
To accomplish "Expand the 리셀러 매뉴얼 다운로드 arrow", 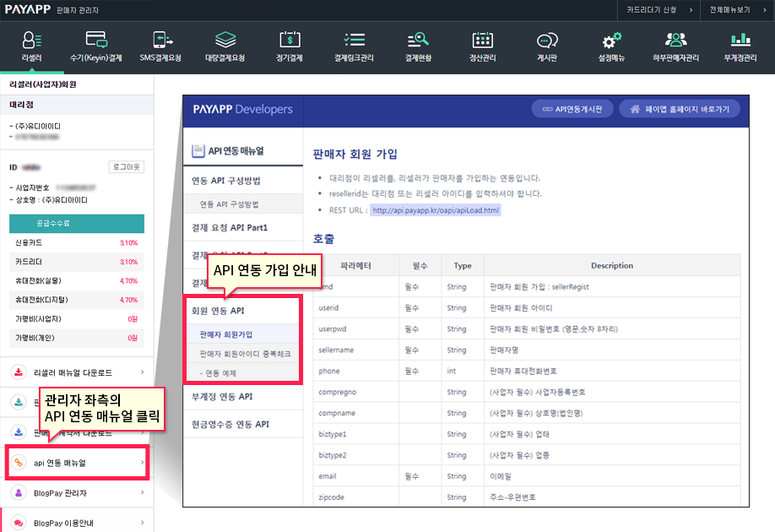I will [x=143, y=372].
